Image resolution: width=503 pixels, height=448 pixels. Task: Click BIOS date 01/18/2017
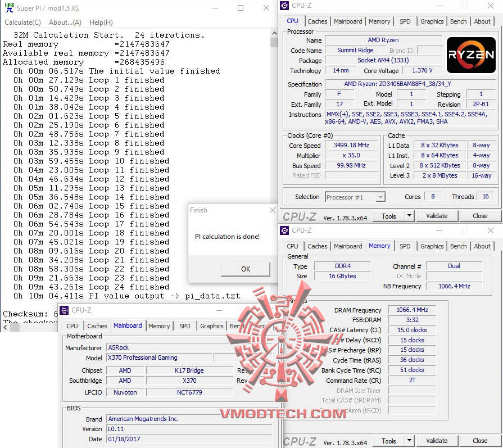pyautogui.click(x=189, y=439)
